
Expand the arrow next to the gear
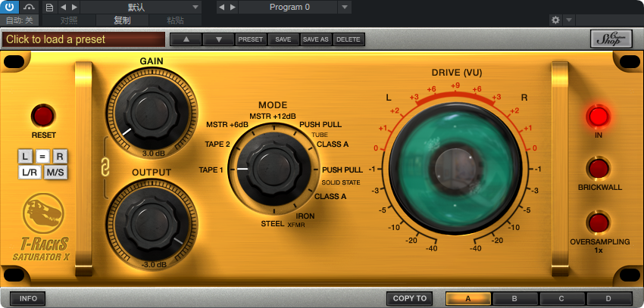click(569, 20)
